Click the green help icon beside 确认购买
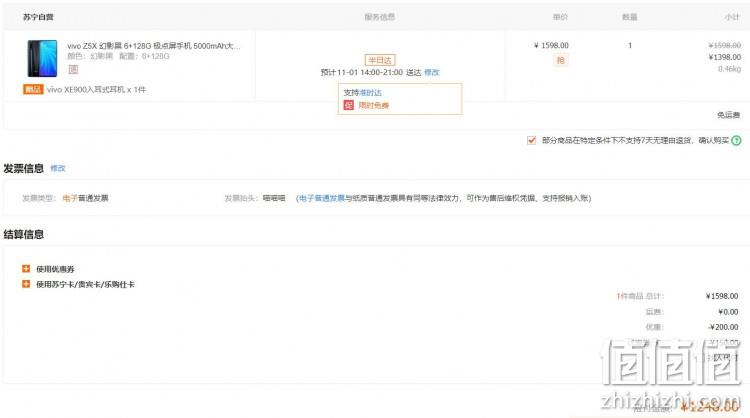The image size is (750, 418). 737,140
